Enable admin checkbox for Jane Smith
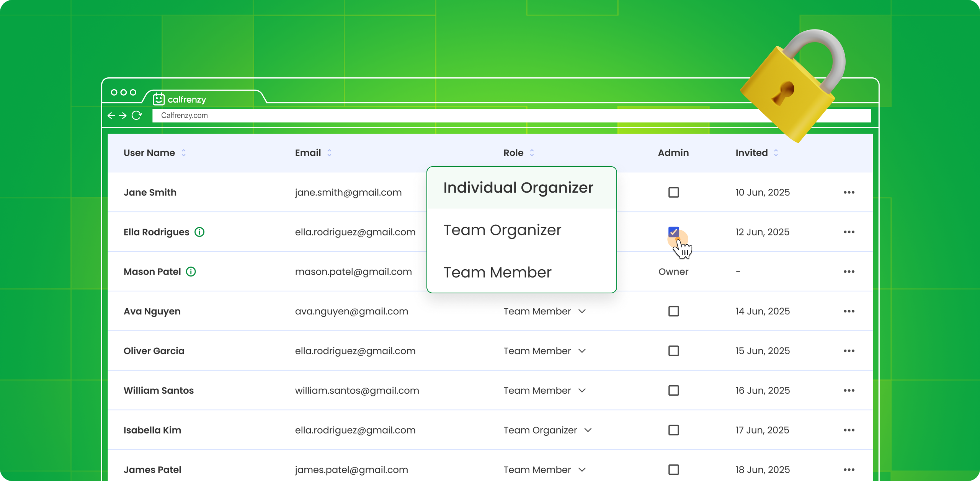980x481 pixels. (x=673, y=192)
